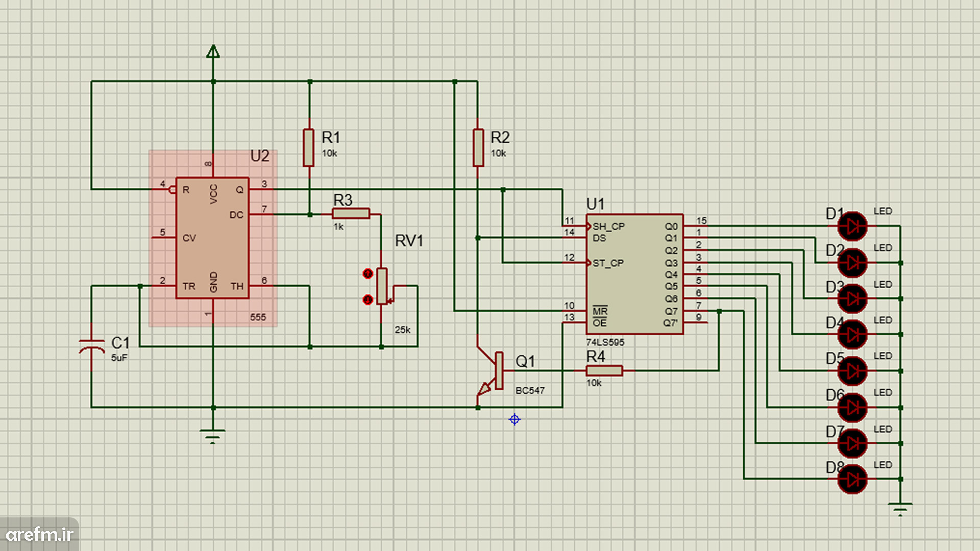Screen dimensions: 980x551
Task: Select the R4 10k resistor
Action: click(604, 371)
